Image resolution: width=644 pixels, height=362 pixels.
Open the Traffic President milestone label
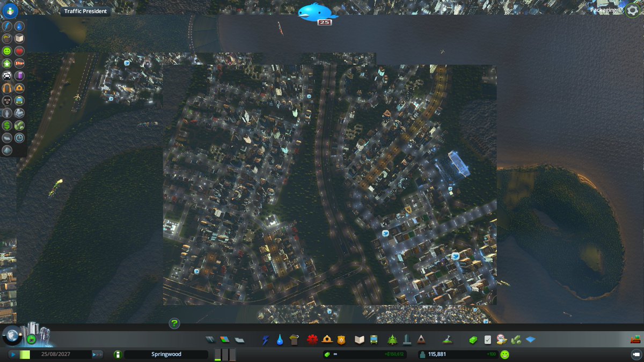(85, 11)
